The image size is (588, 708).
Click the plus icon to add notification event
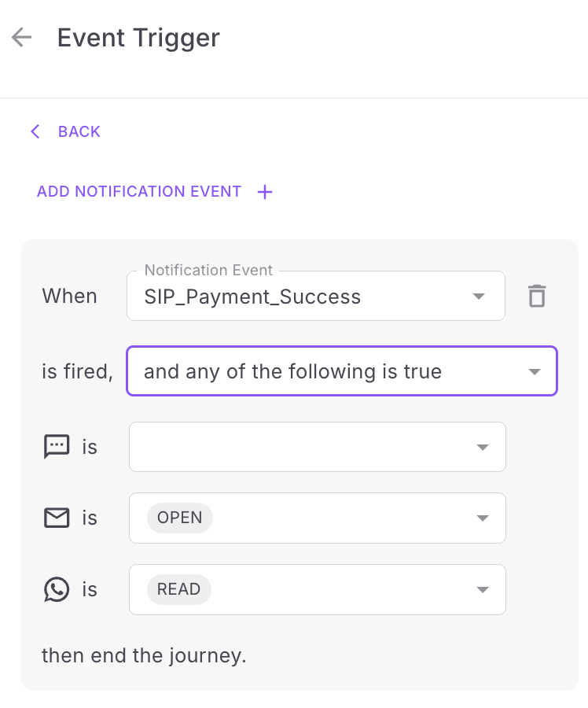pyautogui.click(x=265, y=192)
